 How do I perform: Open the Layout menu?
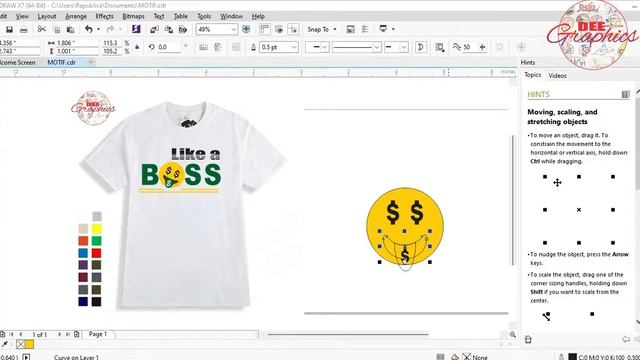(x=47, y=16)
